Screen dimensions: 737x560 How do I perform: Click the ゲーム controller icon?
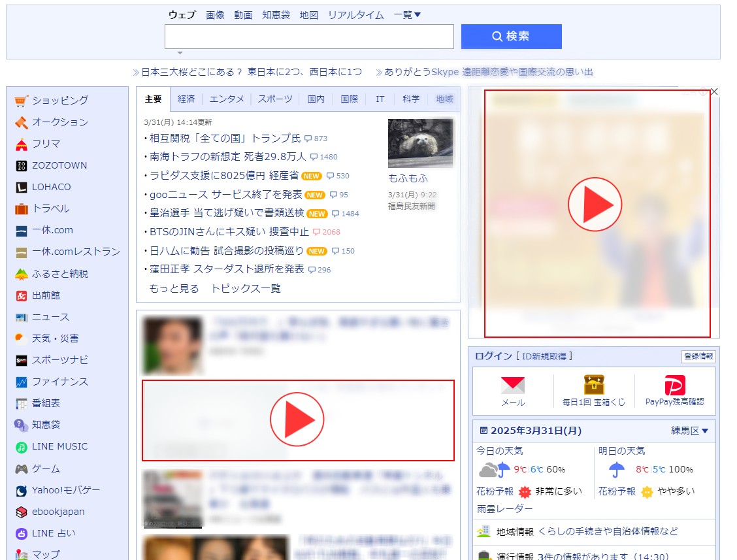(x=21, y=469)
